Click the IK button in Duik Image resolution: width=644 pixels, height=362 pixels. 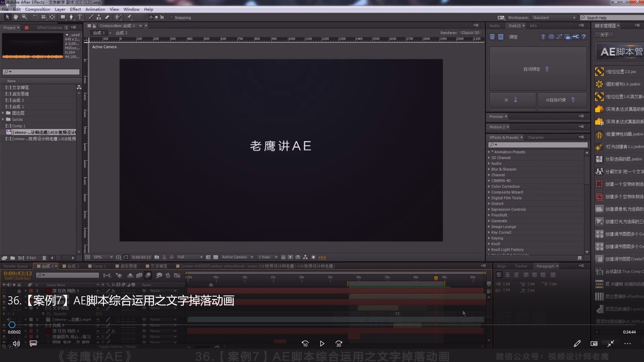coord(513,100)
